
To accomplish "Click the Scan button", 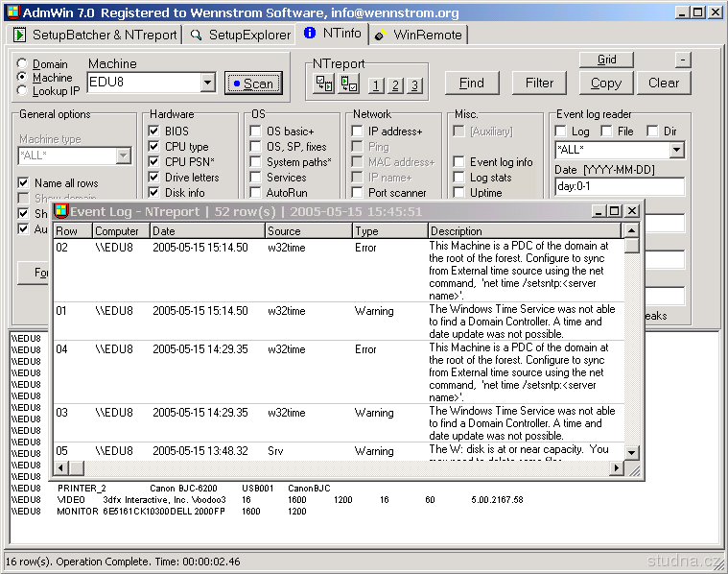I will pyautogui.click(x=253, y=84).
